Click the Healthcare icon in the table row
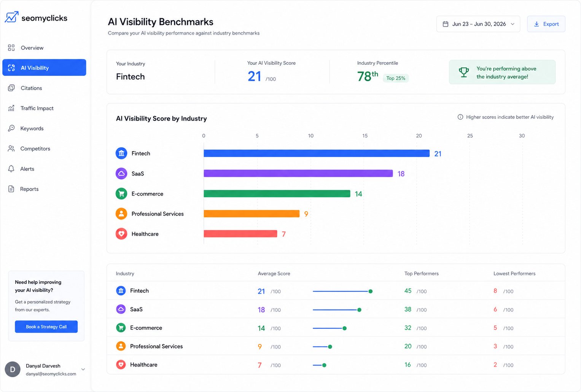581x392 pixels. tap(121, 365)
